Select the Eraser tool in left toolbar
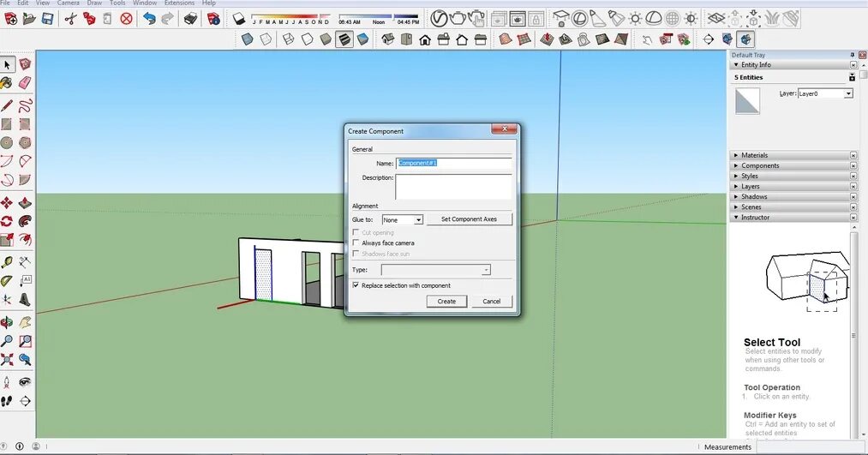This screenshot has height=455, width=868. (25, 83)
